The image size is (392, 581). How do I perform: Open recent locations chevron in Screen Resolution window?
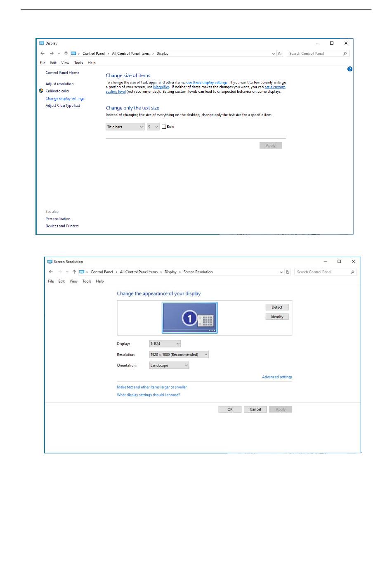coord(67,272)
